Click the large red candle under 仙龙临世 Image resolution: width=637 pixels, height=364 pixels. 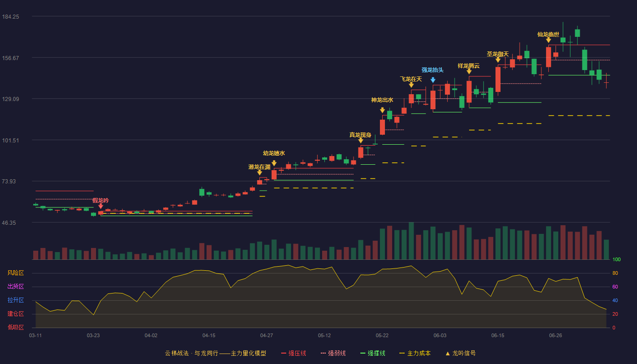[549, 57]
